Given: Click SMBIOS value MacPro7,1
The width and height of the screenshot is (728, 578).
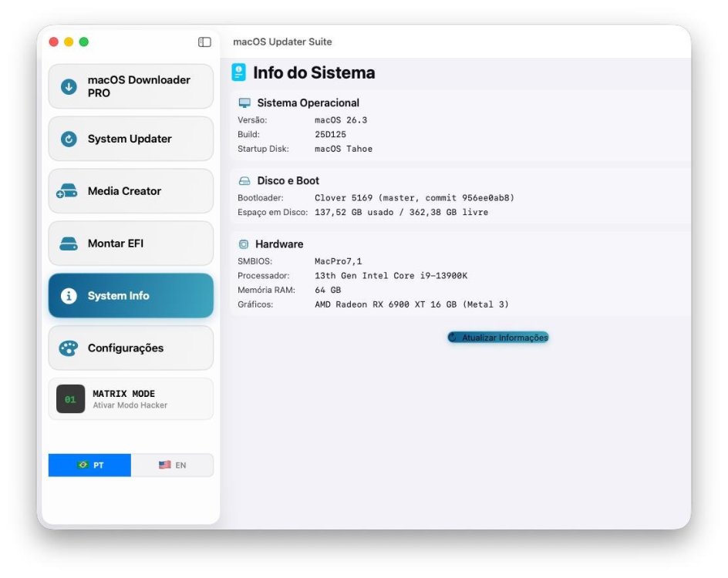Looking at the screenshot, I should (338, 261).
